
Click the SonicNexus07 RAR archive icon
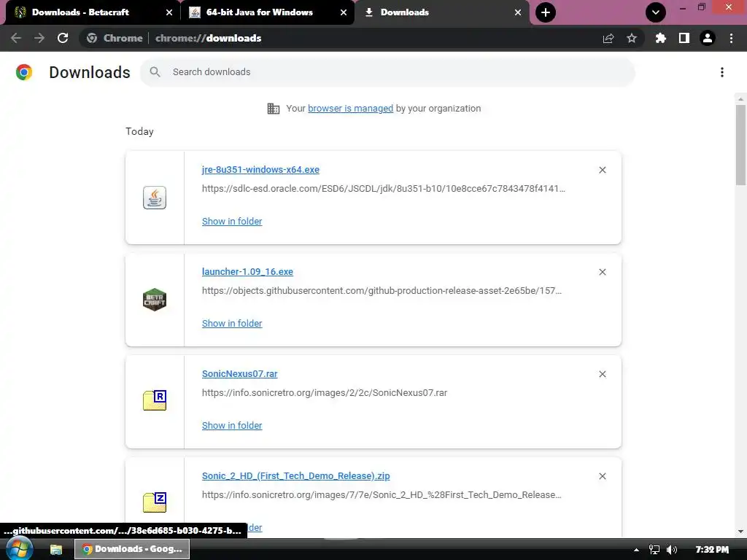pyautogui.click(x=155, y=400)
